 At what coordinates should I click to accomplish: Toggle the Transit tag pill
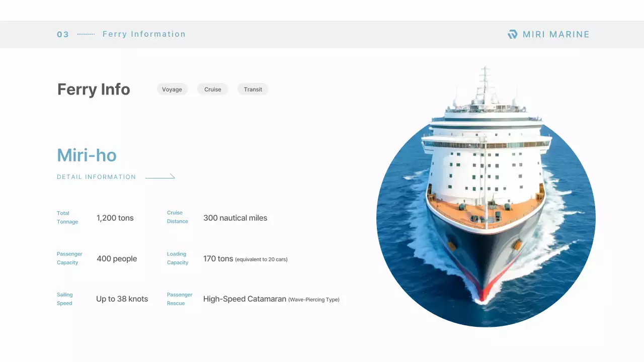(253, 89)
